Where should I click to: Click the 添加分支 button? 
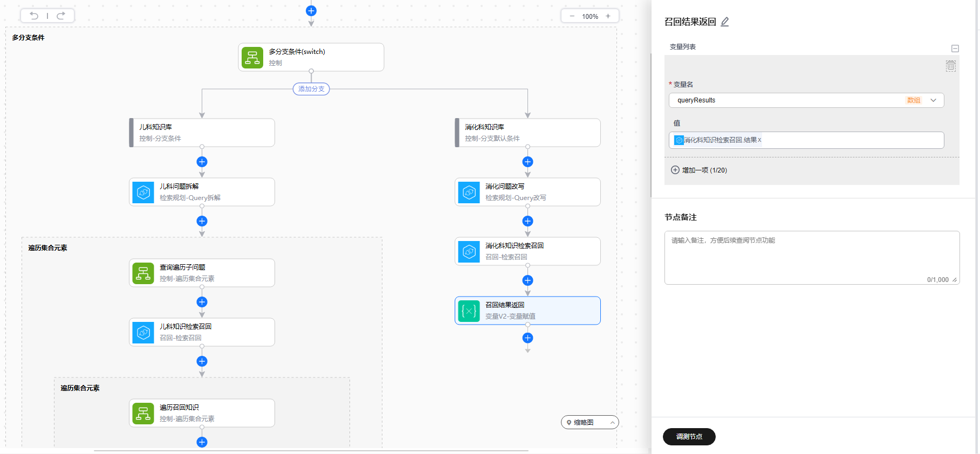pyautogui.click(x=311, y=89)
